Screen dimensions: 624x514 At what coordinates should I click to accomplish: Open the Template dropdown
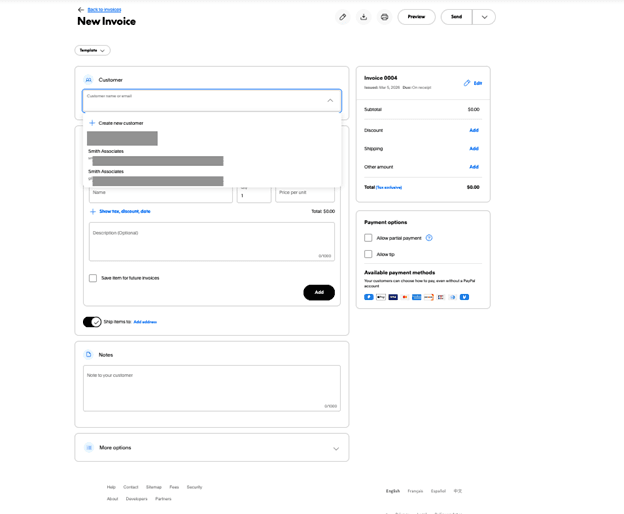92,51
